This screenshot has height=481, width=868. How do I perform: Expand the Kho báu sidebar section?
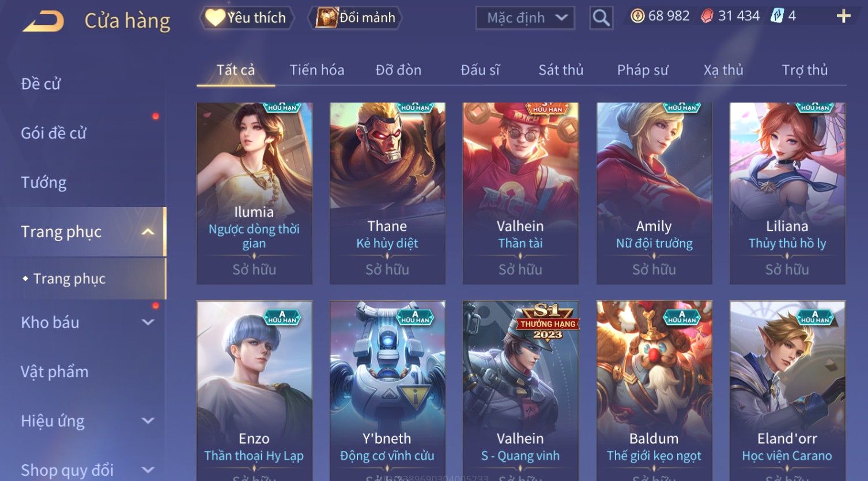(148, 322)
